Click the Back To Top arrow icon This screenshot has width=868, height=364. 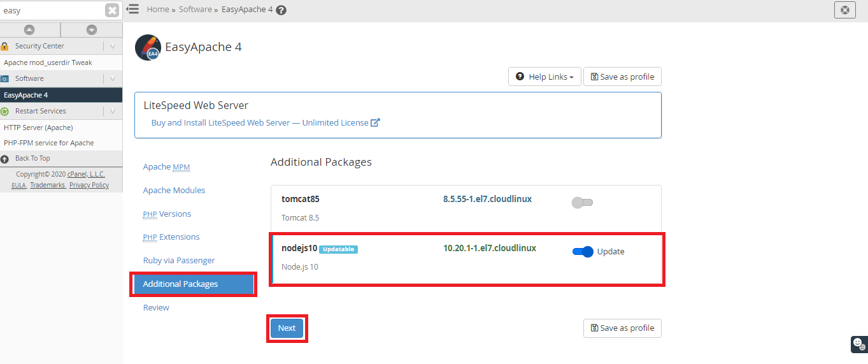[x=5, y=158]
